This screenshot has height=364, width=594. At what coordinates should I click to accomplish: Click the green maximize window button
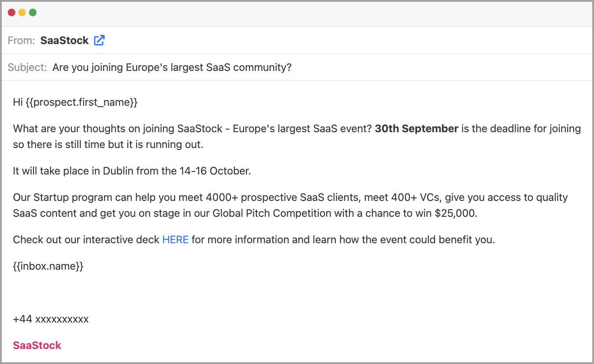33,12
